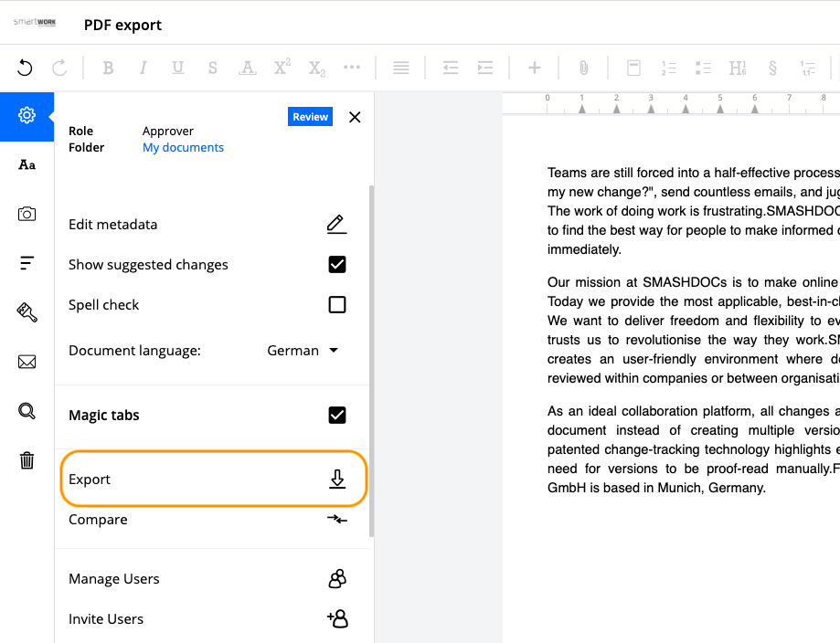Click the section sign icon
The width and height of the screenshot is (840, 643).
772,68
